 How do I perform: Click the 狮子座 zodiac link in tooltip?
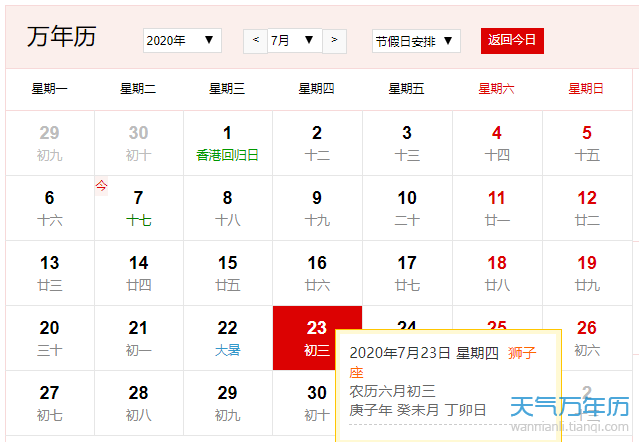click(522, 353)
